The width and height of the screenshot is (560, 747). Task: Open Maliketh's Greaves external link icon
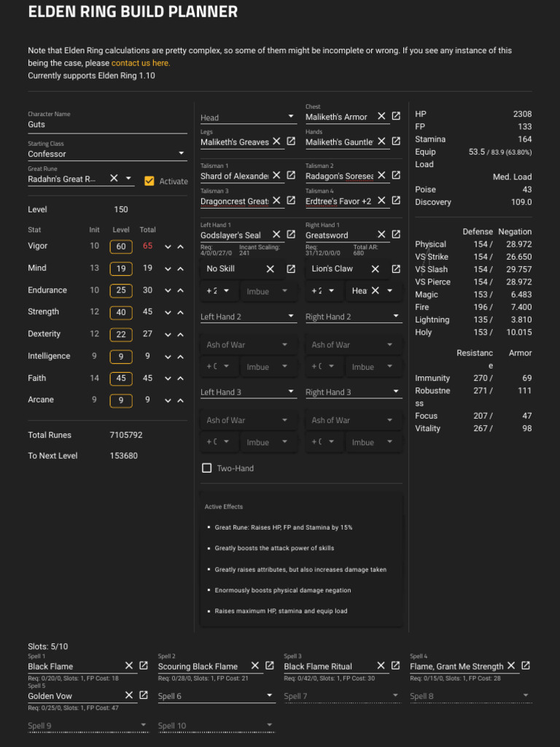coord(291,141)
